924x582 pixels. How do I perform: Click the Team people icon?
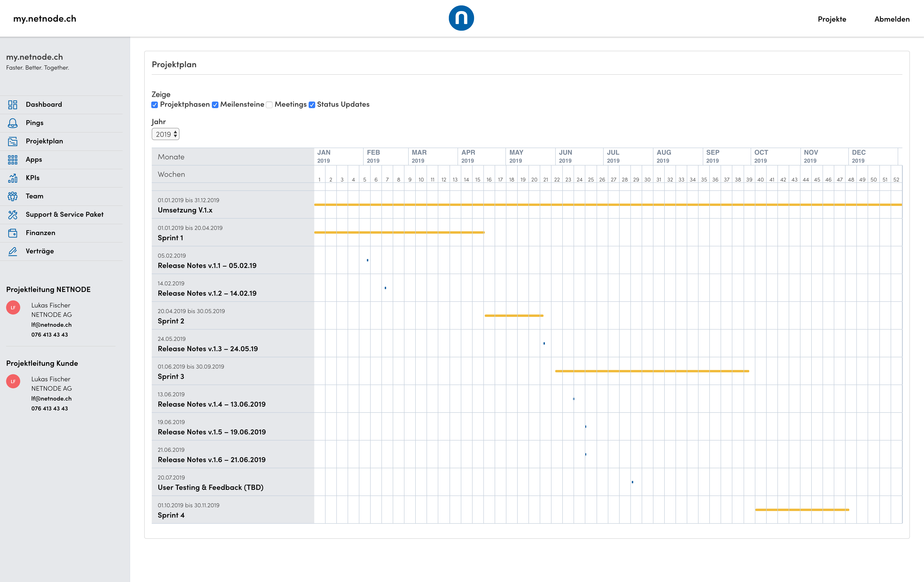[13, 196]
